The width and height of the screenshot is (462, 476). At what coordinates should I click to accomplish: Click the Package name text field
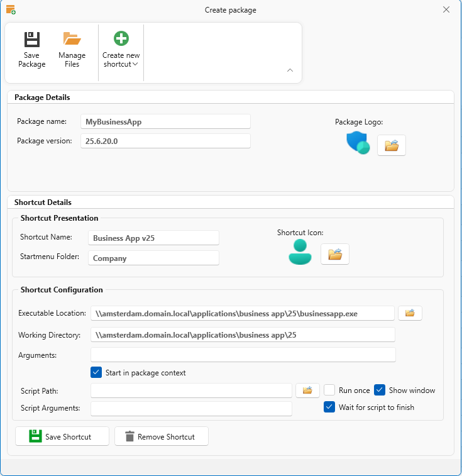click(166, 121)
